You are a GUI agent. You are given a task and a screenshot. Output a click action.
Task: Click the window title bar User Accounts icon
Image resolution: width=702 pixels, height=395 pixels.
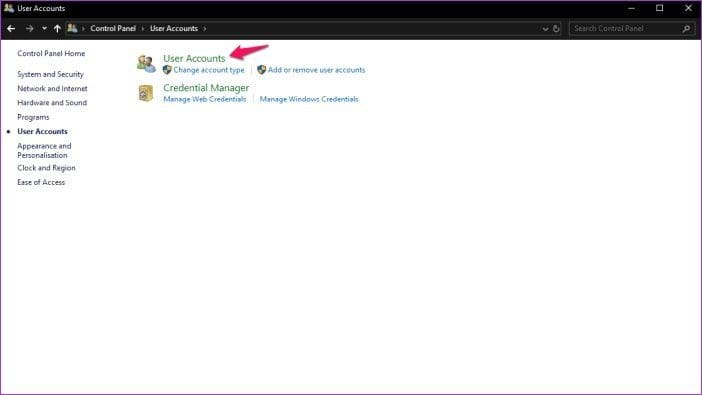point(9,8)
